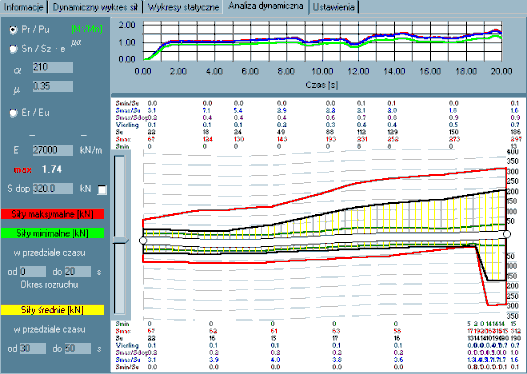
Task: Click the 'do' field showing 50
Action: pos(78,348)
